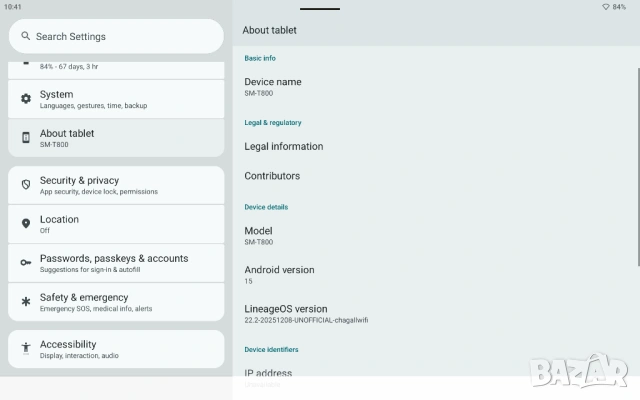Click the Accessibility person icon
This screenshot has width=640, height=400.
pos(26,348)
